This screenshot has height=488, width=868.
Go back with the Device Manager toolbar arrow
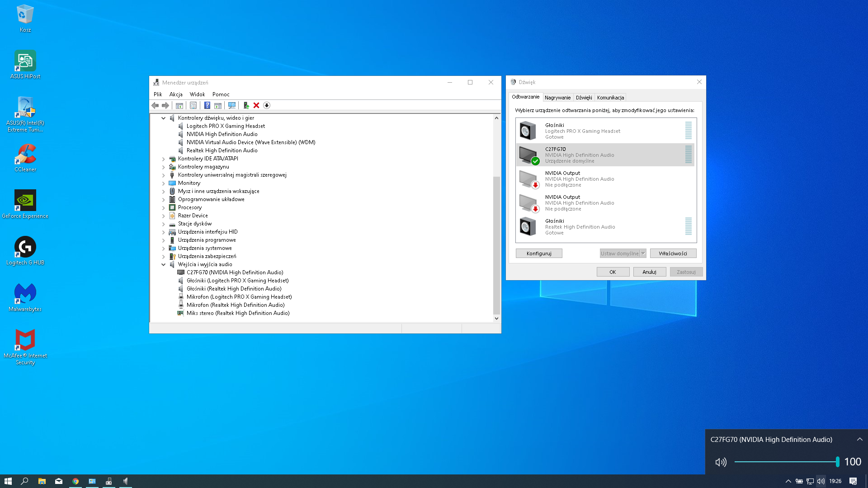(155, 105)
